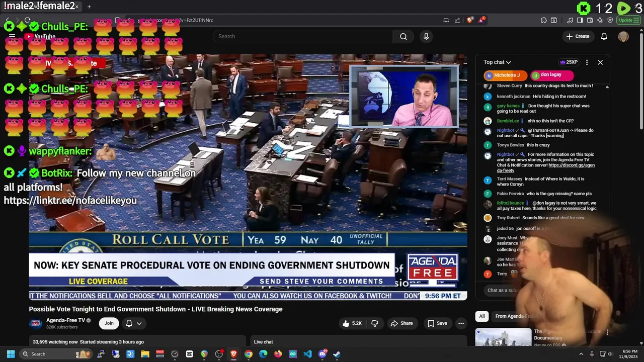644x362 pixels.
Task: Open options menu for the Documentary recommendation
Action: tap(607, 332)
